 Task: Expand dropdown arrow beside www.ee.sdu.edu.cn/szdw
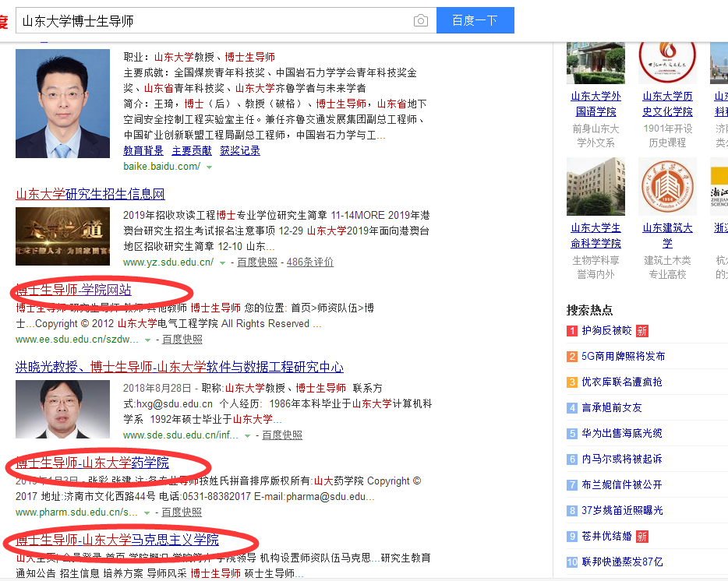tap(147, 340)
